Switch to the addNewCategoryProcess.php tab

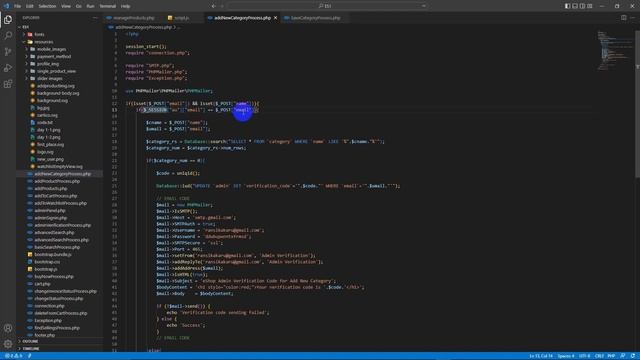point(242,18)
